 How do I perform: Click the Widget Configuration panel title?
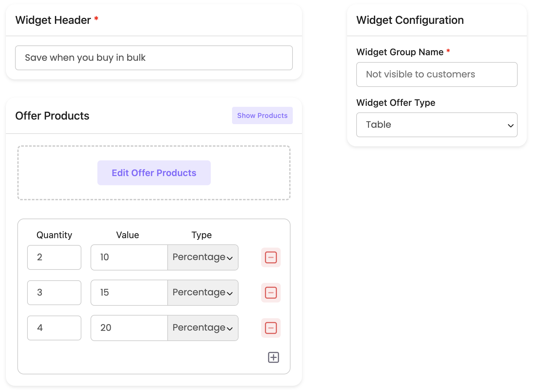(410, 20)
